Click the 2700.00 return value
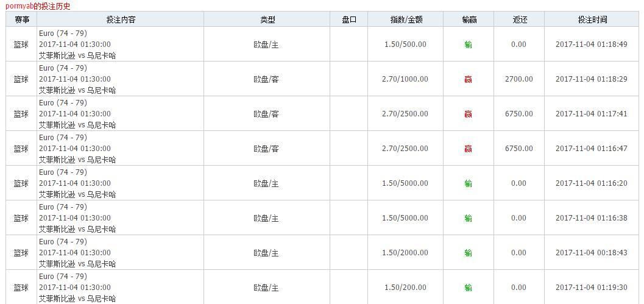Viewport: 644px width, 304px height. click(x=518, y=79)
